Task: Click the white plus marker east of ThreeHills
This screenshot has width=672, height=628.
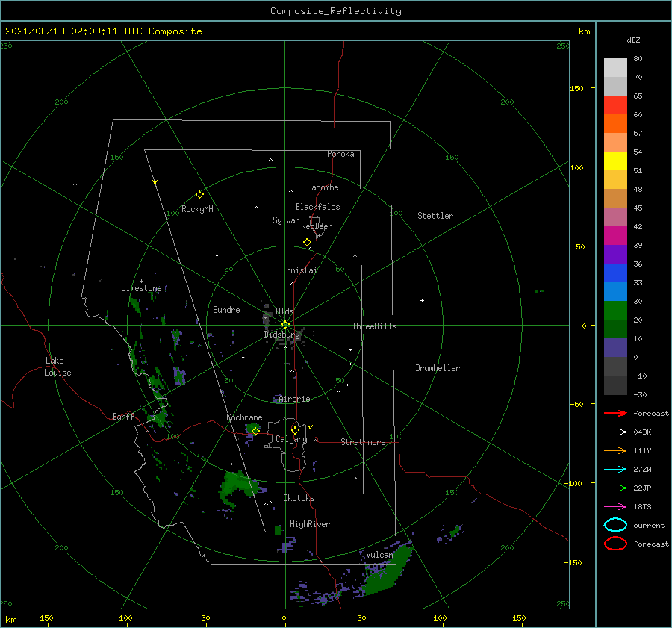Action: coord(422,300)
